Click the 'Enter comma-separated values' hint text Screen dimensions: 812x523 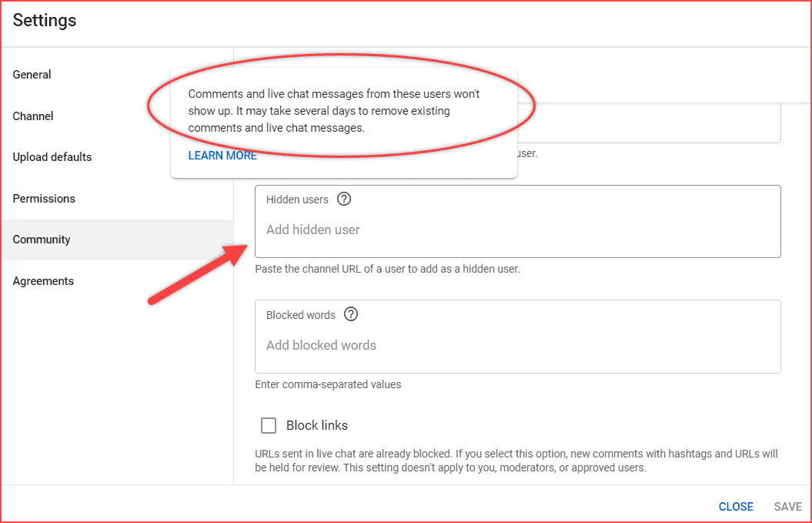click(x=327, y=384)
